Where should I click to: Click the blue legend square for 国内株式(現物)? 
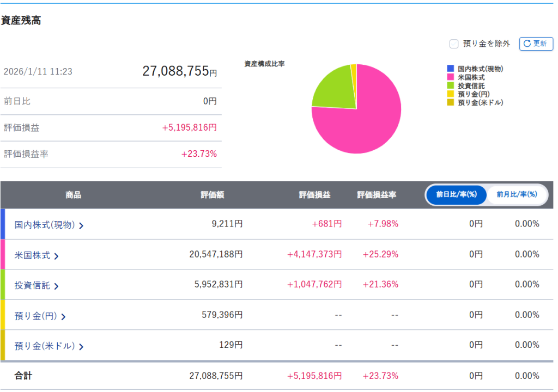tap(450, 69)
